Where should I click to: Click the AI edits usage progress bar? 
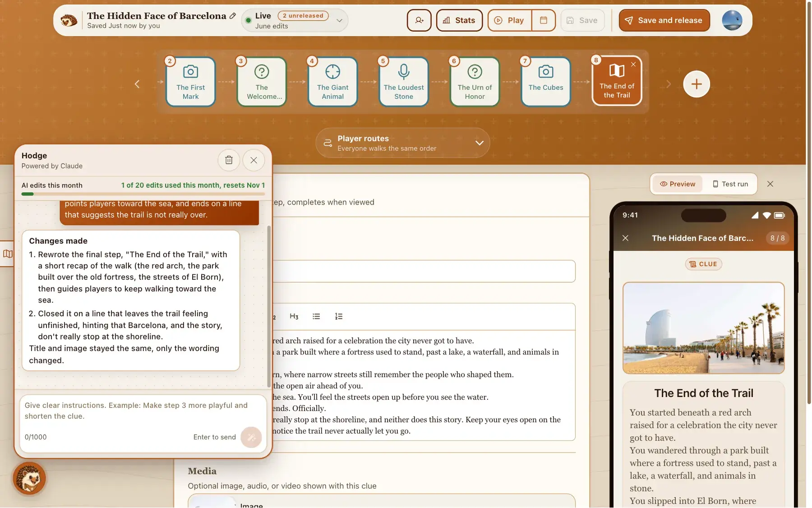[143, 194]
